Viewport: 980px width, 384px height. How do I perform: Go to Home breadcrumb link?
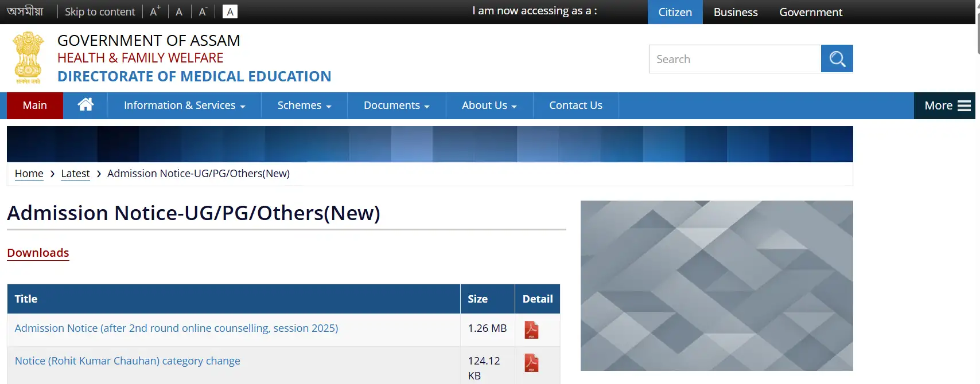click(x=29, y=174)
